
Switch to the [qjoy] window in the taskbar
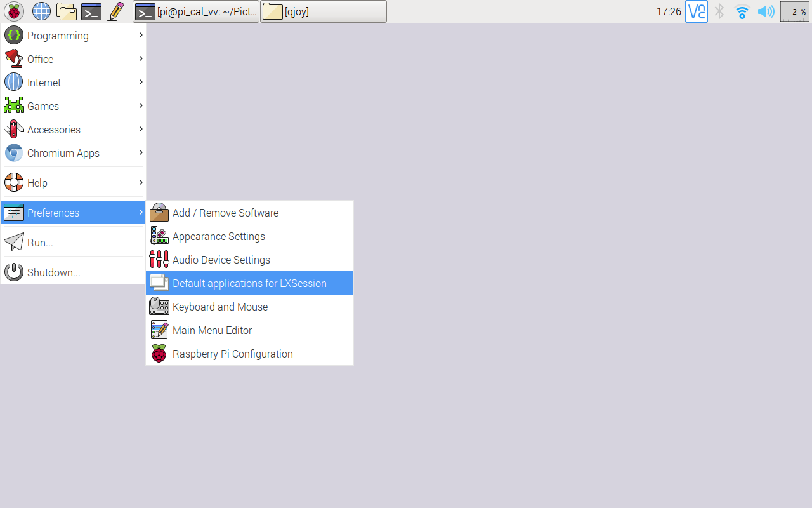pos(324,11)
